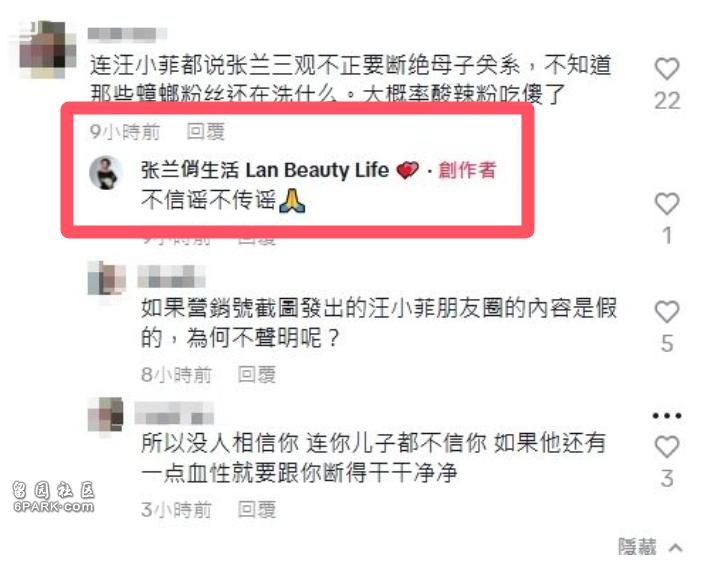
Task: Open avatar of the 3小時前 commenter
Action: point(106,414)
